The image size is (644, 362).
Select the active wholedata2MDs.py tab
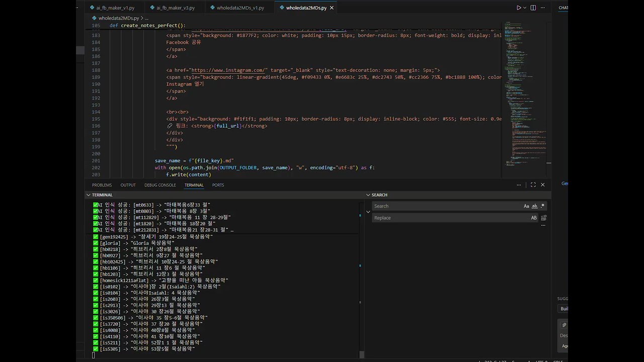click(x=306, y=8)
